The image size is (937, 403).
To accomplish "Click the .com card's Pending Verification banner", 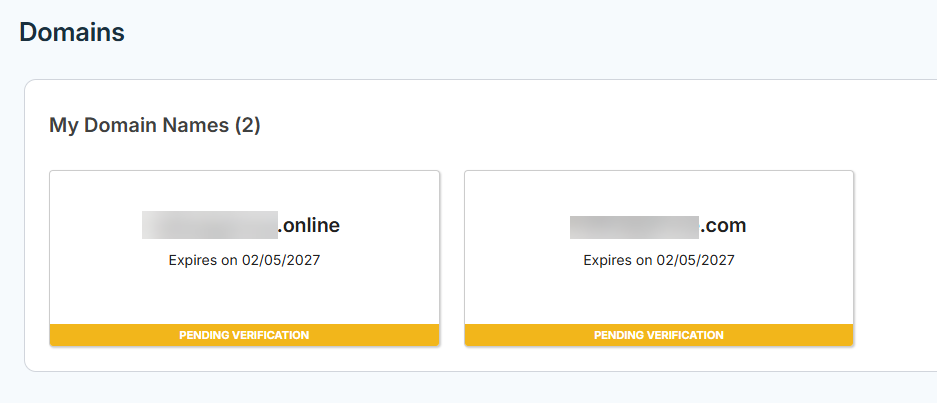I will pyautogui.click(x=658, y=335).
